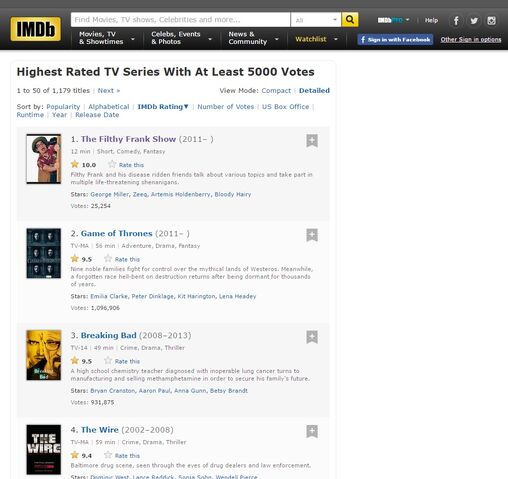
Task: Open George Miller star link
Action: click(x=109, y=194)
